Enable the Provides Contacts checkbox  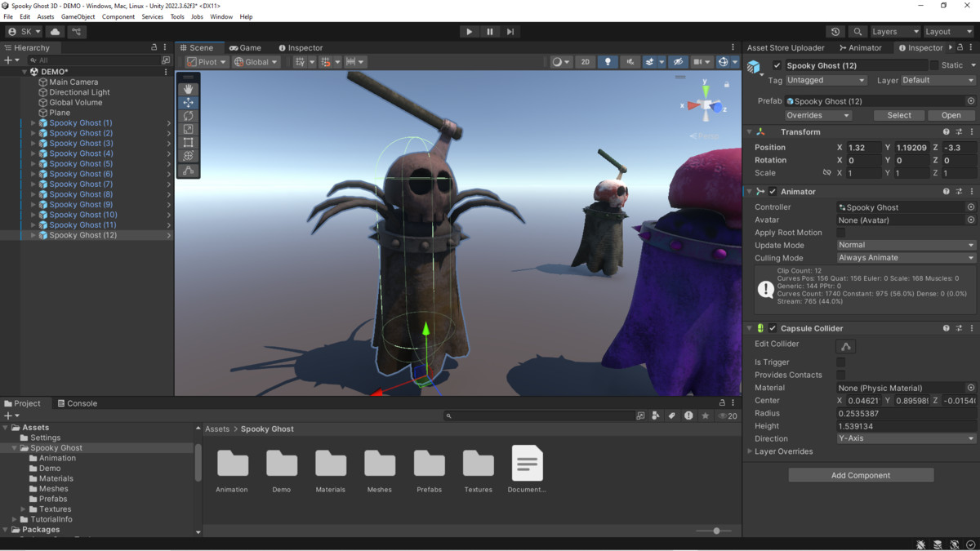[840, 375]
